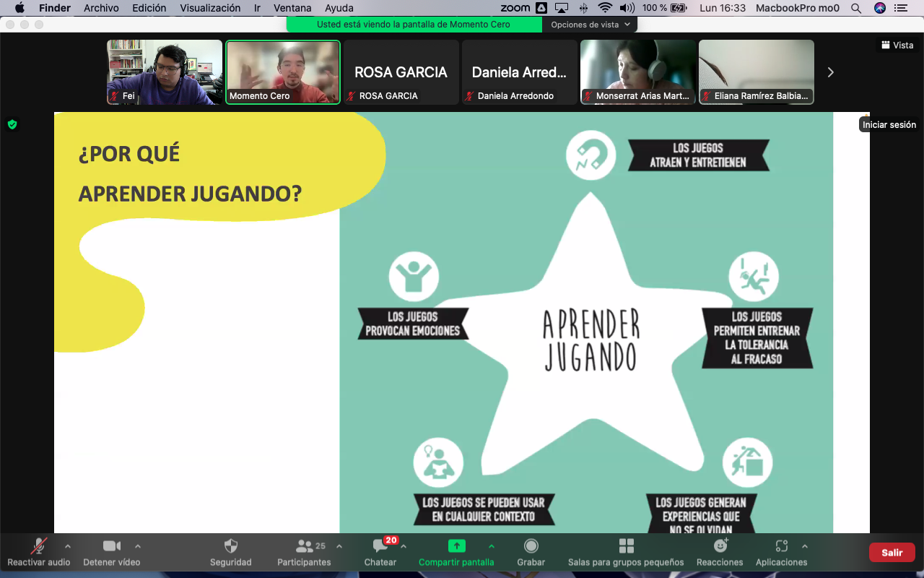Show next participants with right arrow
The height and width of the screenshot is (578, 924).
(830, 72)
